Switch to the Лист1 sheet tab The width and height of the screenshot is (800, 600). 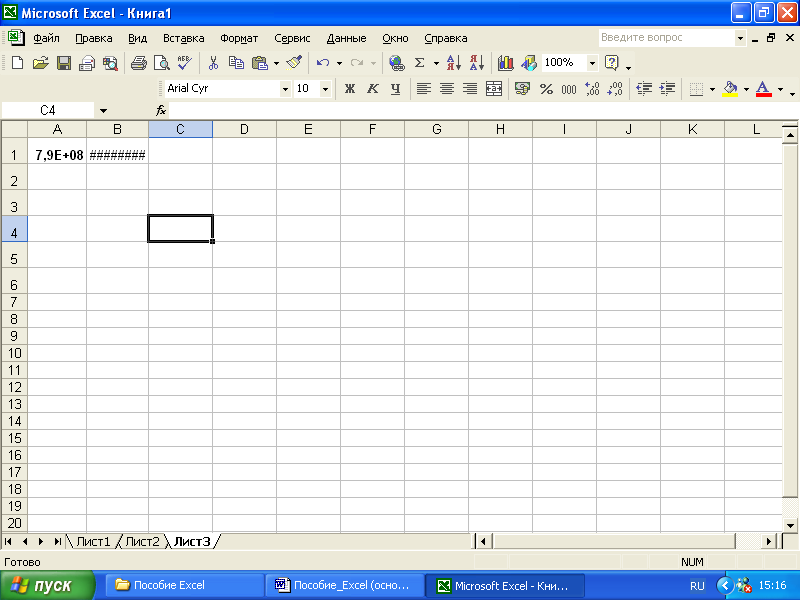pos(93,541)
